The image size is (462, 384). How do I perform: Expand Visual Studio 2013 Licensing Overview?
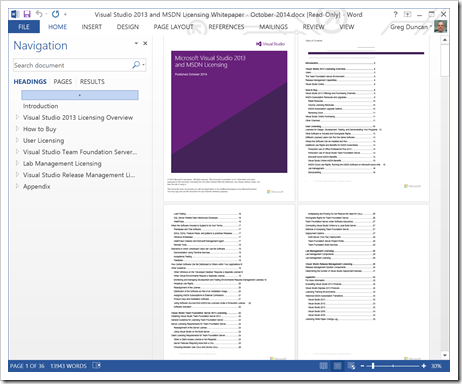[17, 117]
